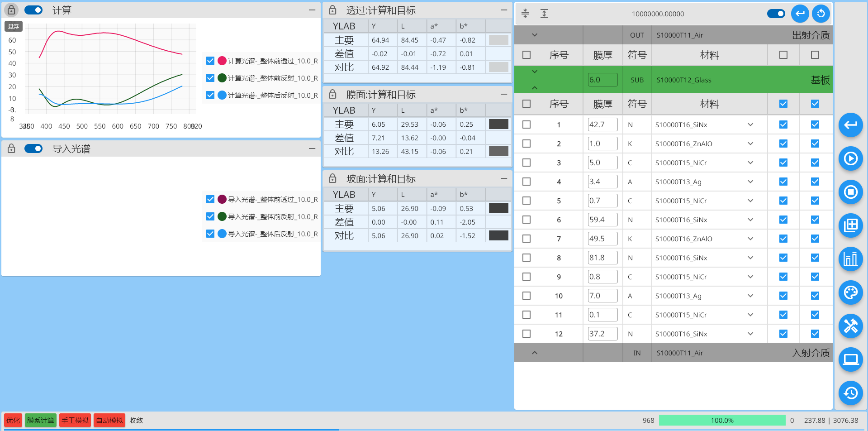Click the history/reset clock icon
The image size is (868, 431).
pyautogui.click(x=851, y=393)
